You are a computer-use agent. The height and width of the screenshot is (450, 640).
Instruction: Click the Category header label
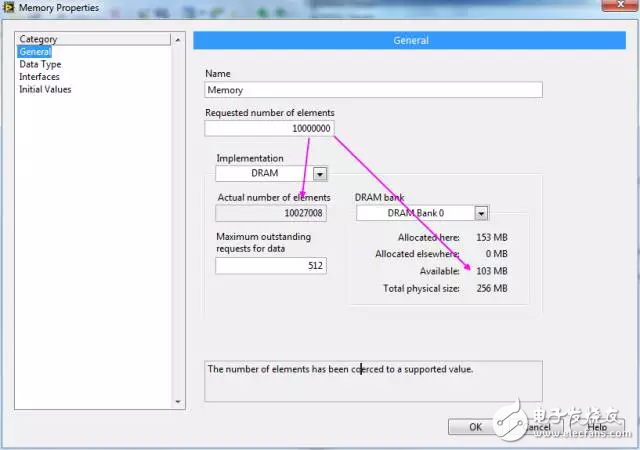pyautogui.click(x=39, y=40)
